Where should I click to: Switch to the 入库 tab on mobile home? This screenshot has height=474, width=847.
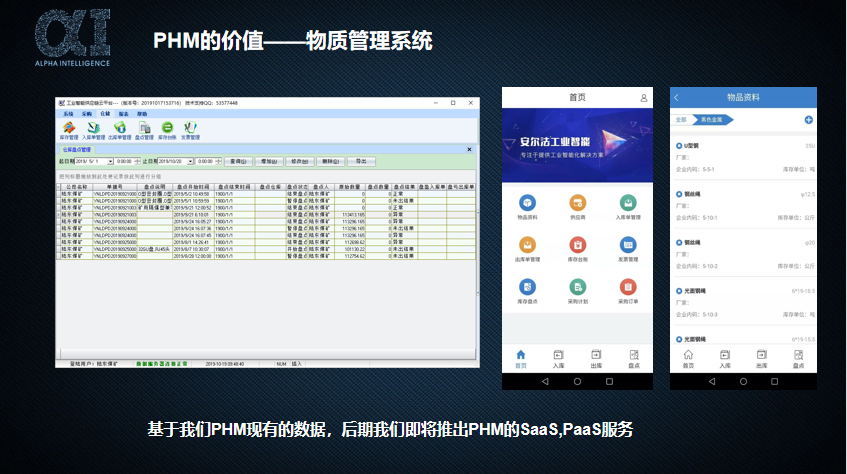tap(558, 357)
